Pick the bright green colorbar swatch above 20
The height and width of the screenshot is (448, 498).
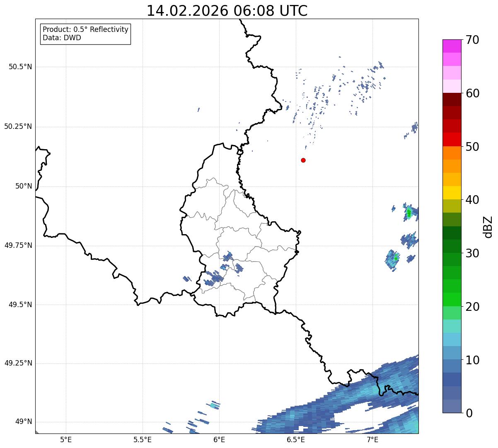[x=452, y=300]
